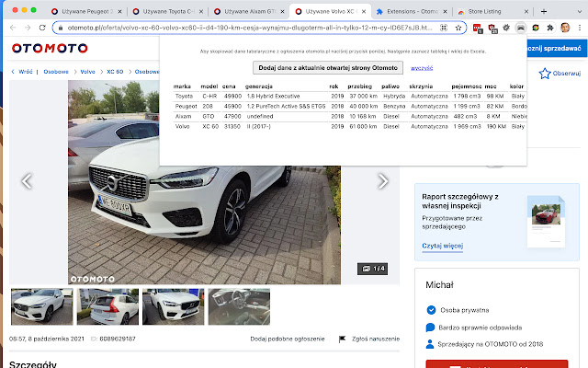Click the wyczyść link in popup
The image size is (588, 368).
click(422, 68)
